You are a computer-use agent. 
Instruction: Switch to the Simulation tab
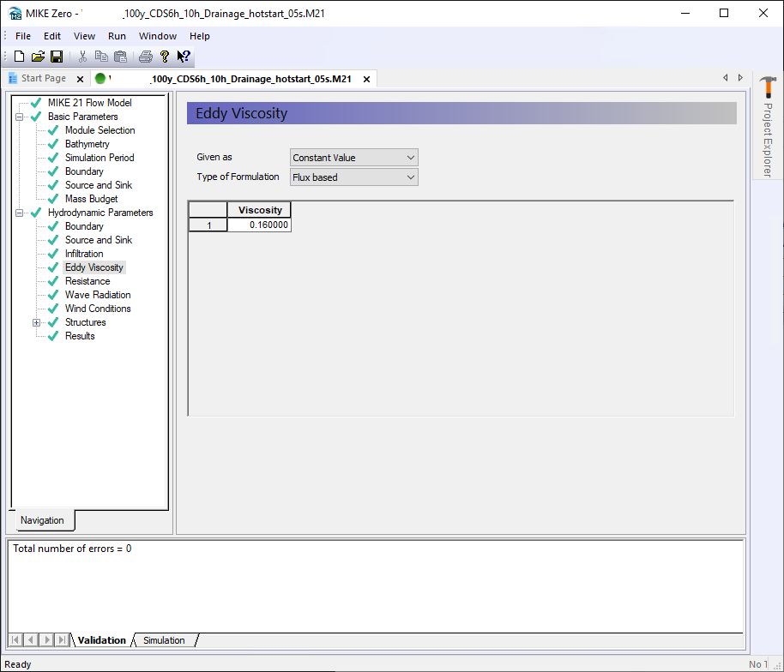point(164,640)
